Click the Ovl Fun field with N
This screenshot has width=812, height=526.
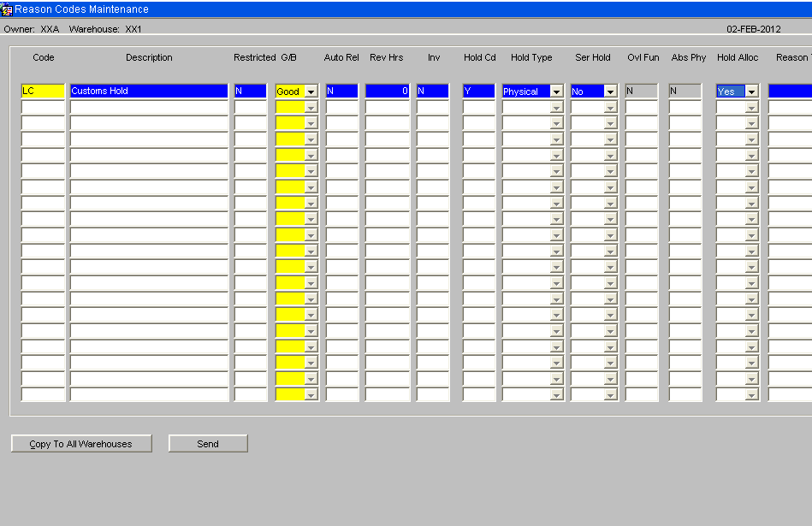pyautogui.click(x=641, y=92)
